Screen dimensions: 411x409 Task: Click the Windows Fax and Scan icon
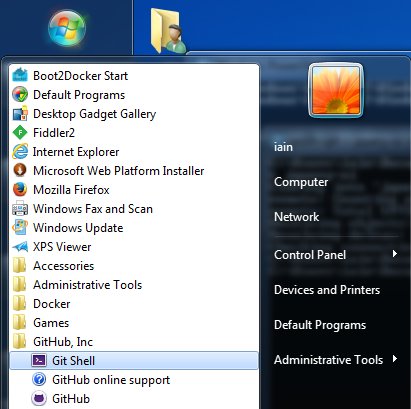coord(20,209)
